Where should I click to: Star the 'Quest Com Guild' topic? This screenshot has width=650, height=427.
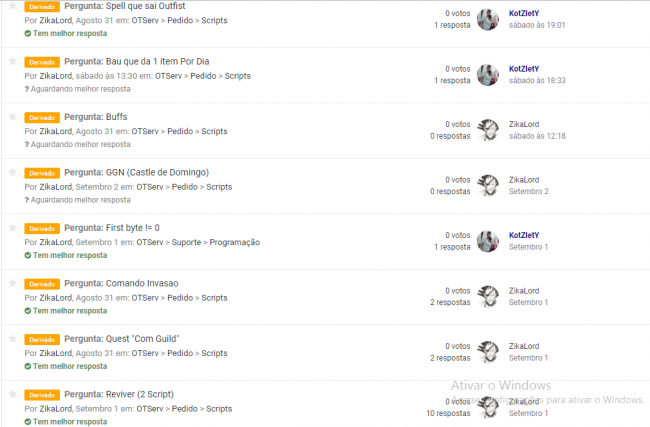coord(12,339)
